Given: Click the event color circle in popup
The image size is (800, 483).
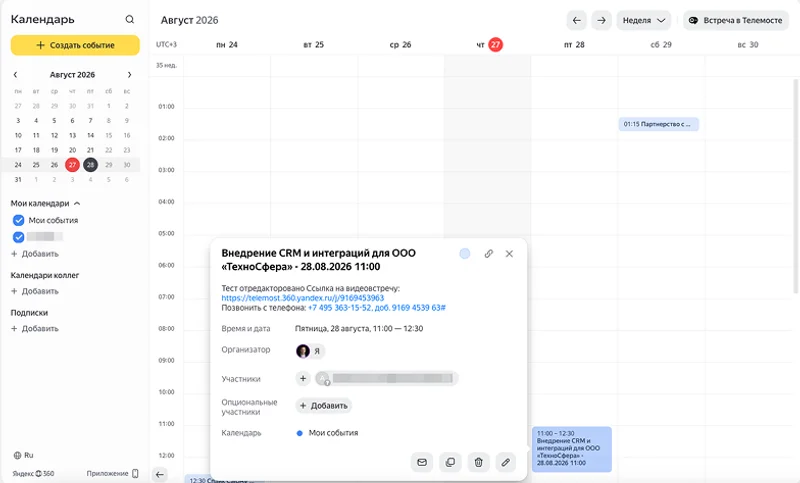Looking at the screenshot, I should point(465,253).
